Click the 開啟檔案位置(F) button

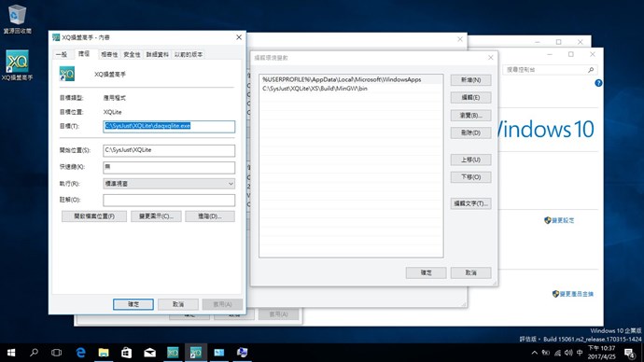click(x=94, y=216)
